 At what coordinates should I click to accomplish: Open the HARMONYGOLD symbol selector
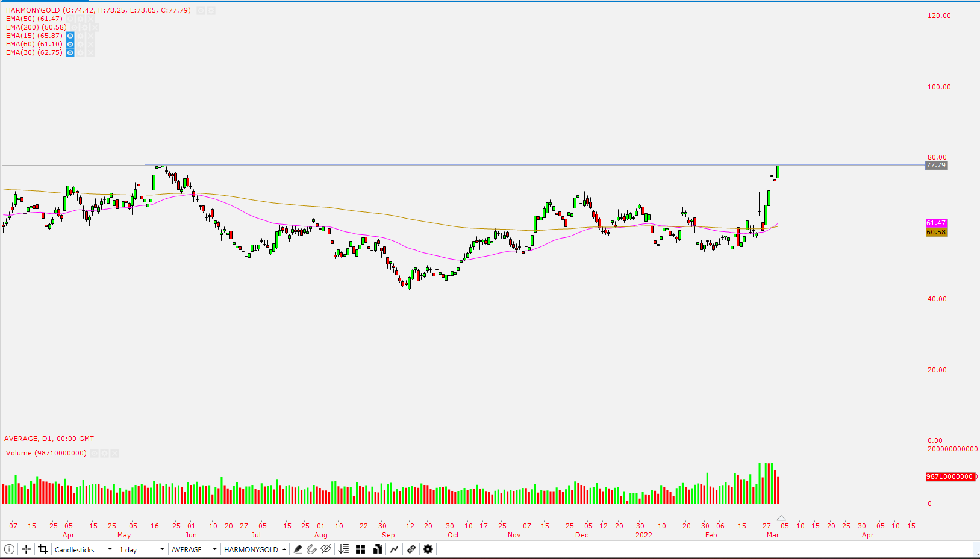255,550
